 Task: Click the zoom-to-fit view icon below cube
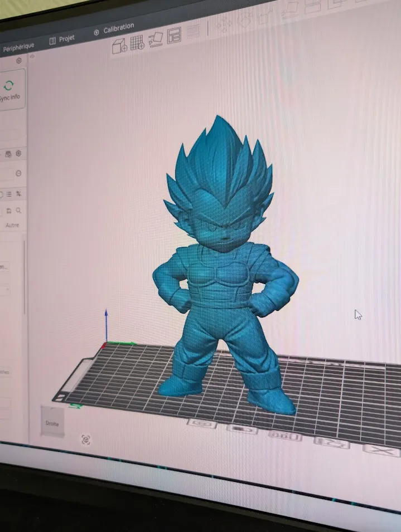click(x=86, y=440)
